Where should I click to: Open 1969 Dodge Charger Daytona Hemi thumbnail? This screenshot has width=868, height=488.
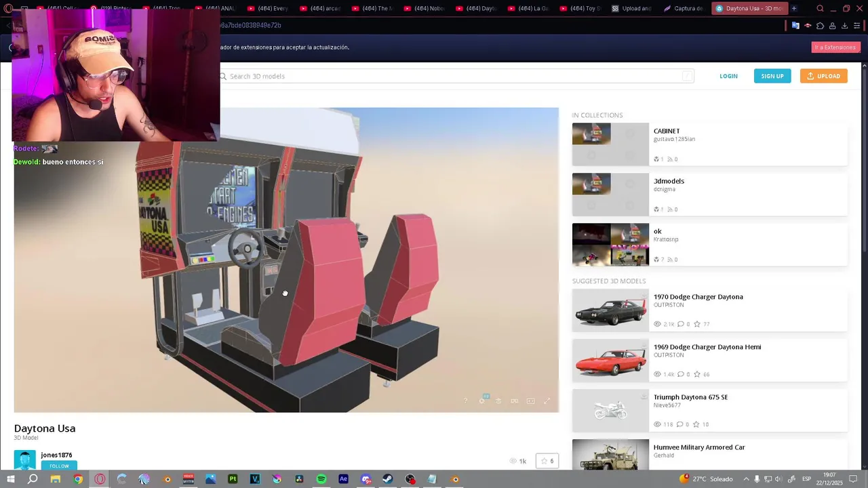pos(610,360)
